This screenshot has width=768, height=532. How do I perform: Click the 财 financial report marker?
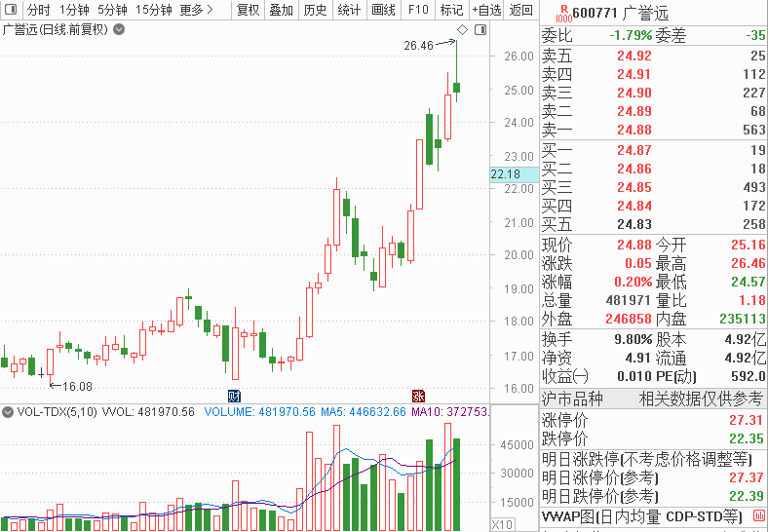[x=235, y=396]
